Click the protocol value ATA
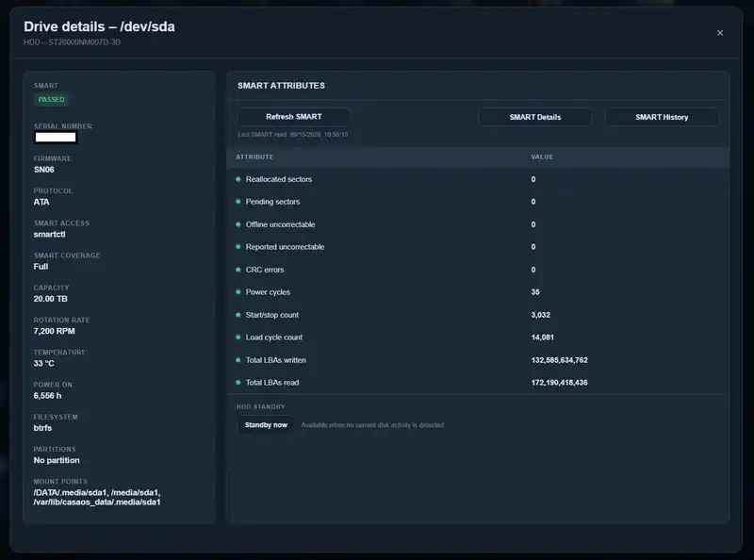This screenshot has height=560, width=754. (41, 202)
